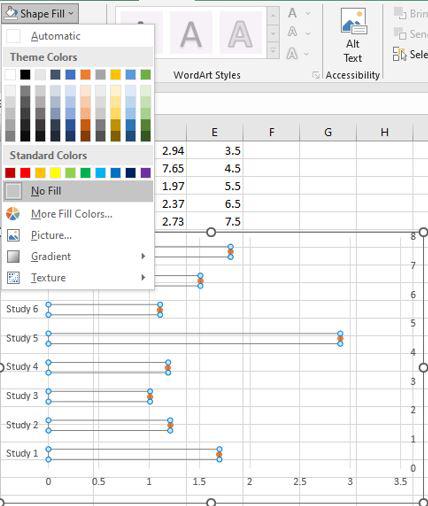Pick the black theme color swatch

25,75
